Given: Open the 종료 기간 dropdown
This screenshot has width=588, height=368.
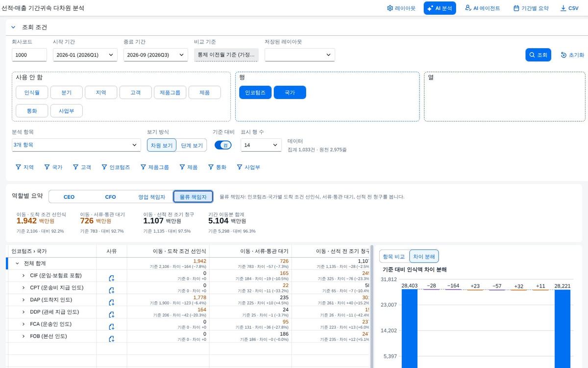Looking at the screenshot, I should click(155, 55).
